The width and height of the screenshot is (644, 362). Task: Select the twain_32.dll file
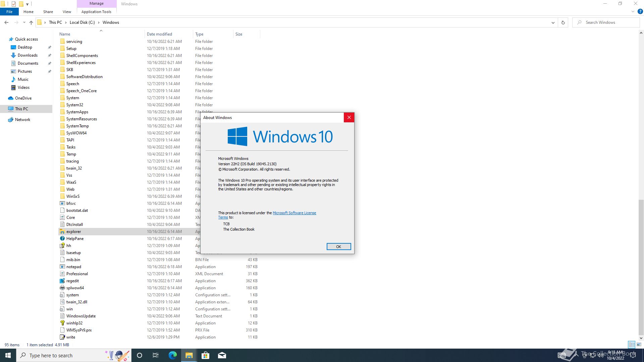(76, 302)
